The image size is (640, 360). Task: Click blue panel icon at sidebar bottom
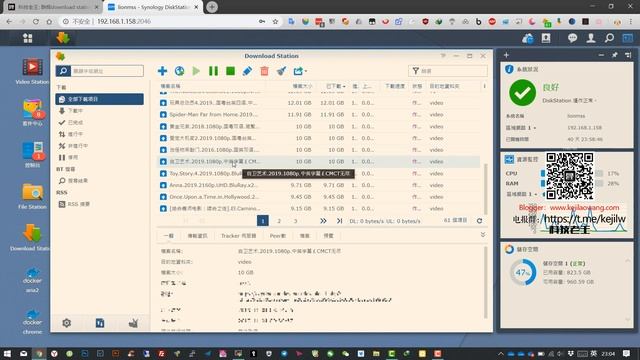pyautogui.click(x=100, y=323)
